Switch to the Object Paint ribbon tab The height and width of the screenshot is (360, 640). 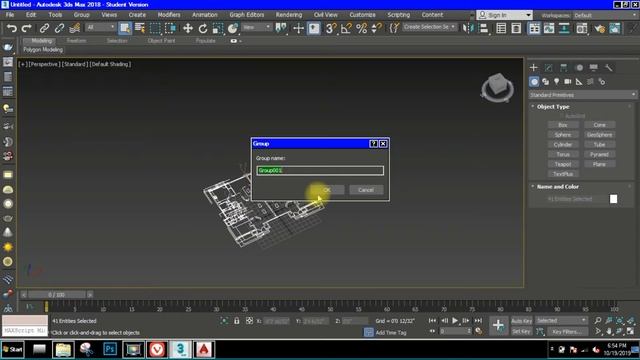[161, 41]
